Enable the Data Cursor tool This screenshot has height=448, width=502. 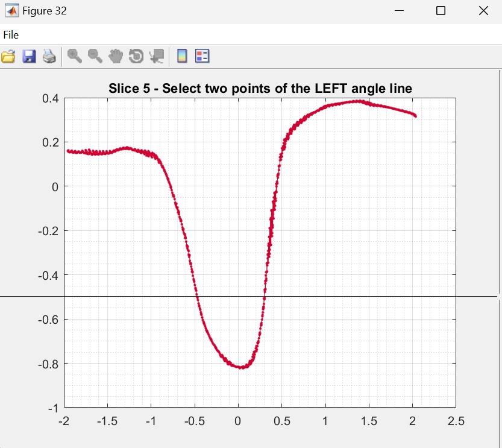[x=157, y=57]
